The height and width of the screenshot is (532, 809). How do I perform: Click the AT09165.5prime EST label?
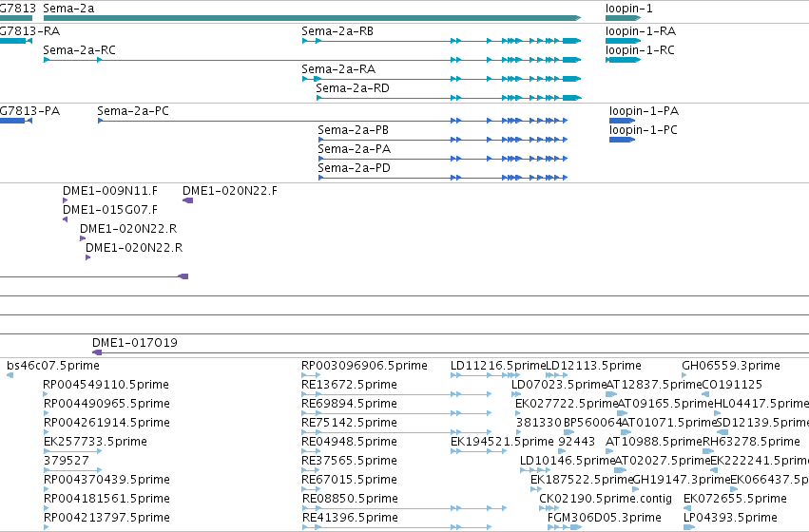665,404
